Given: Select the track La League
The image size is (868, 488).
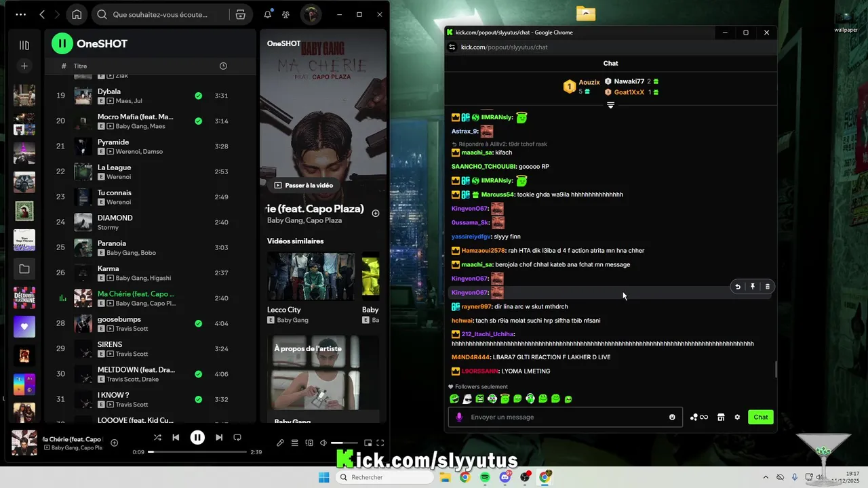Looking at the screenshot, I should (x=151, y=171).
